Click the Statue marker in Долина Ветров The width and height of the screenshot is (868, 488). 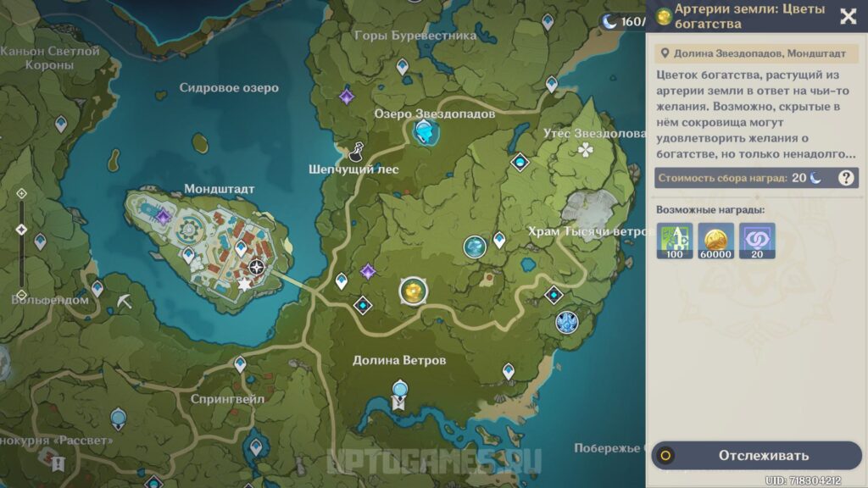coord(399,391)
